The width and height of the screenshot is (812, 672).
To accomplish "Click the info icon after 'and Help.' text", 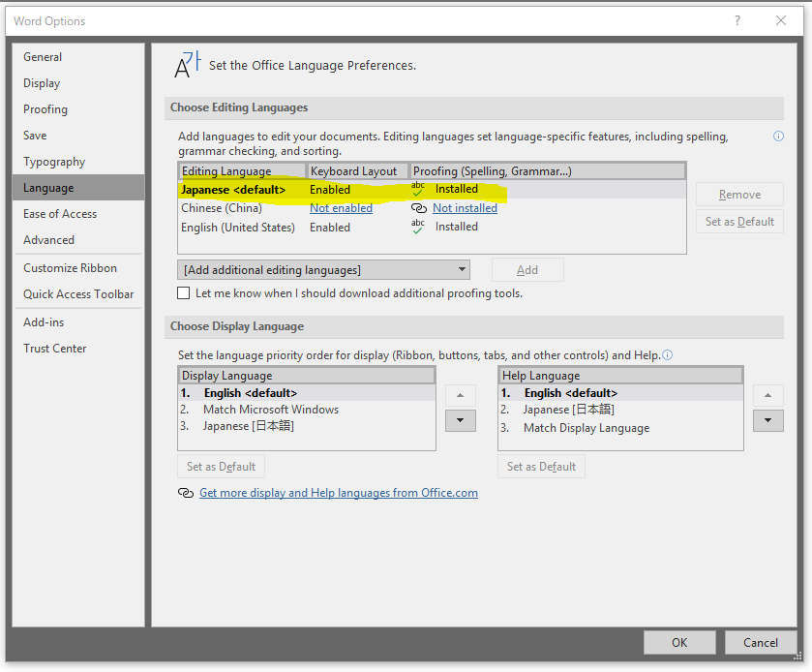I will click(668, 355).
